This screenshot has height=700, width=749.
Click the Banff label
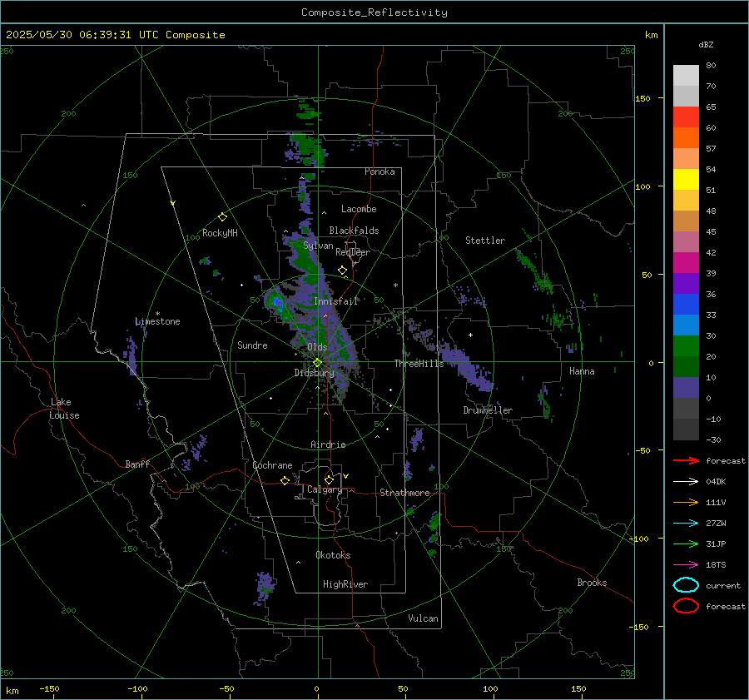click(x=137, y=464)
